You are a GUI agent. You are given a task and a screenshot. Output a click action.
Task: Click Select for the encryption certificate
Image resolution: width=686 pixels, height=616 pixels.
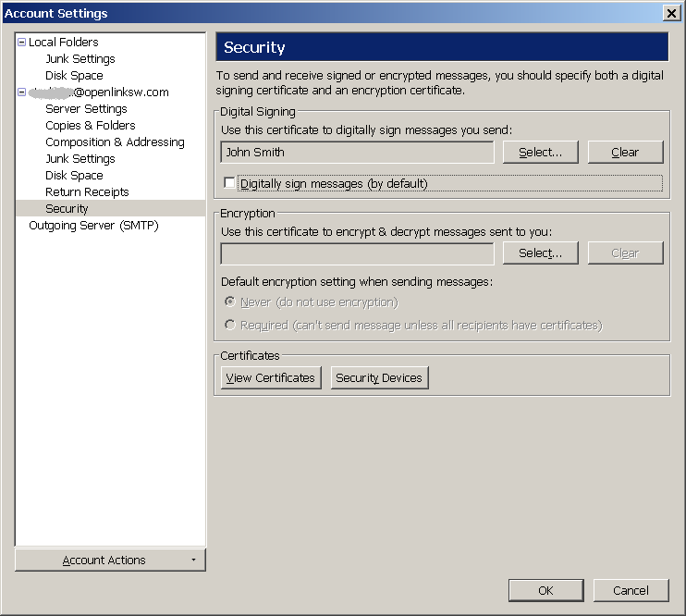point(540,253)
